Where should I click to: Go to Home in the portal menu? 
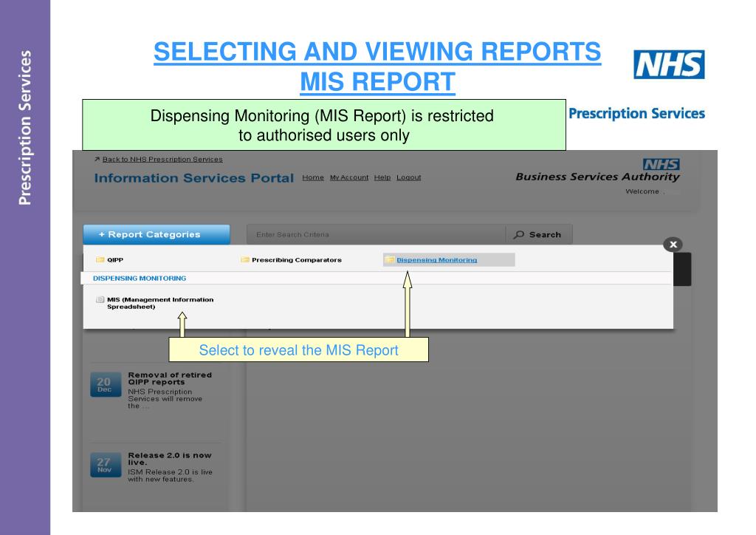313,177
